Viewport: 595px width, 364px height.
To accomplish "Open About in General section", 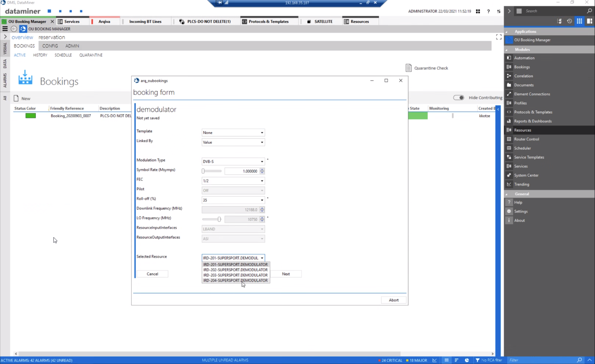I will tap(519, 220).
